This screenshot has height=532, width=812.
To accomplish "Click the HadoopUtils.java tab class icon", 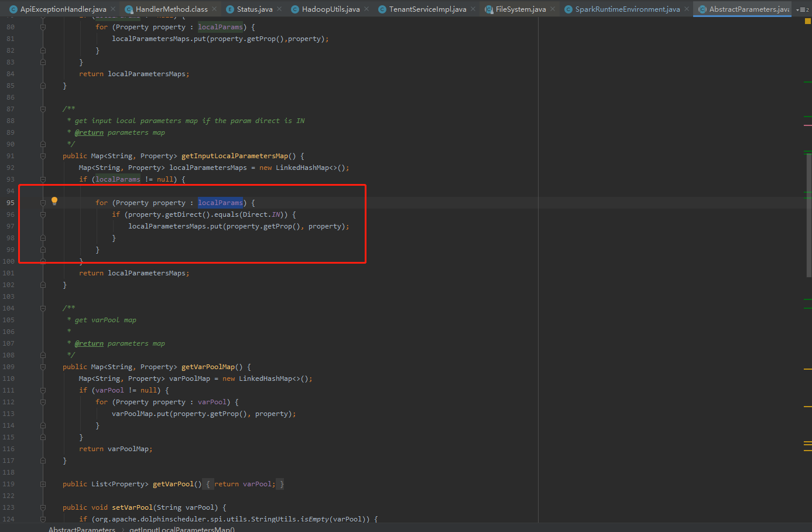I will (x=295, y=9).
